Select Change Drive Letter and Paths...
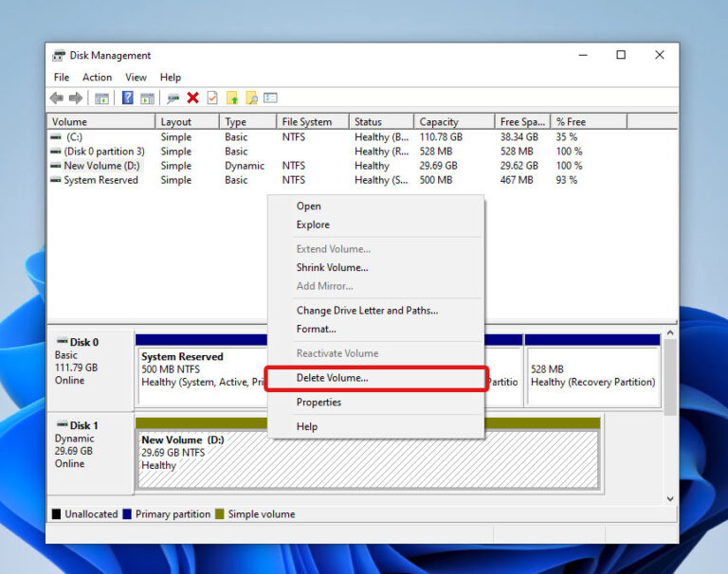Viewport: 728px width, 574px height. click(367, 311)
